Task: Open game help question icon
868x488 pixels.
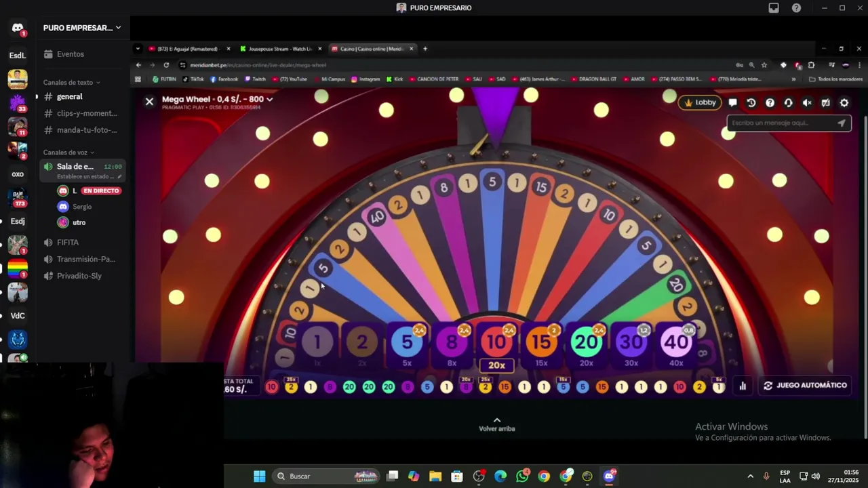Action: (770, 103)
